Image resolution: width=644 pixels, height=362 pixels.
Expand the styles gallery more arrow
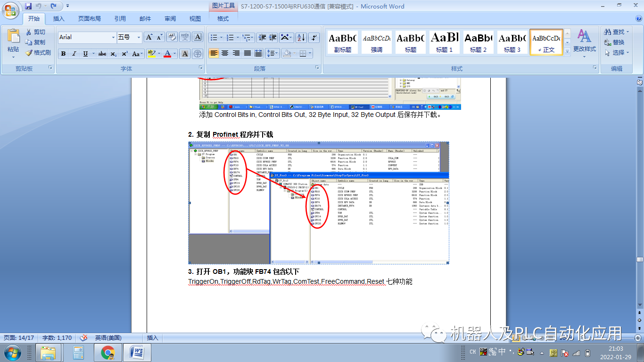pyautogui.click(x=567, y=51)
